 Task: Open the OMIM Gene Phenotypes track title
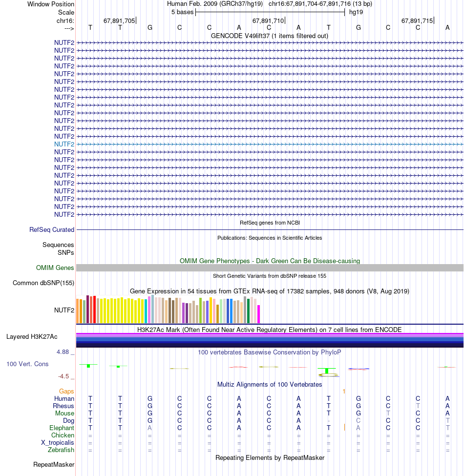(270, 261)
